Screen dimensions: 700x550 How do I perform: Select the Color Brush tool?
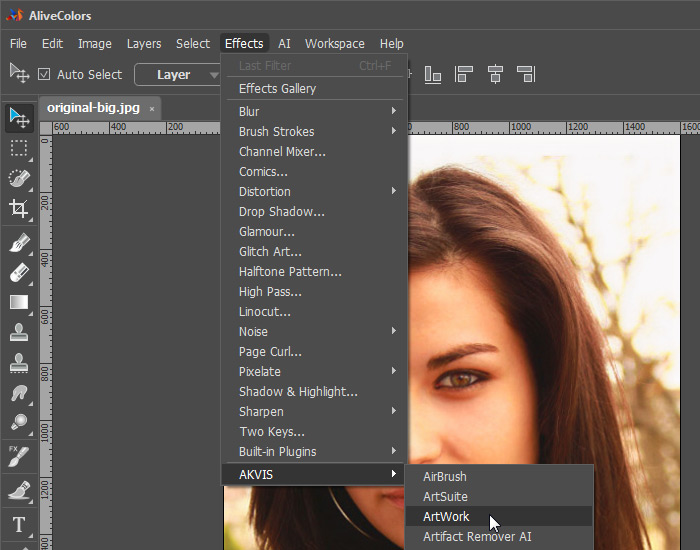(x=19, y=243)
